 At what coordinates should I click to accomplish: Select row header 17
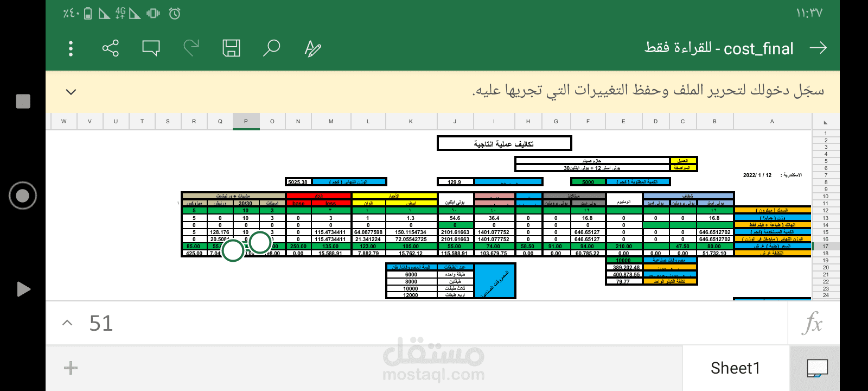826,247
